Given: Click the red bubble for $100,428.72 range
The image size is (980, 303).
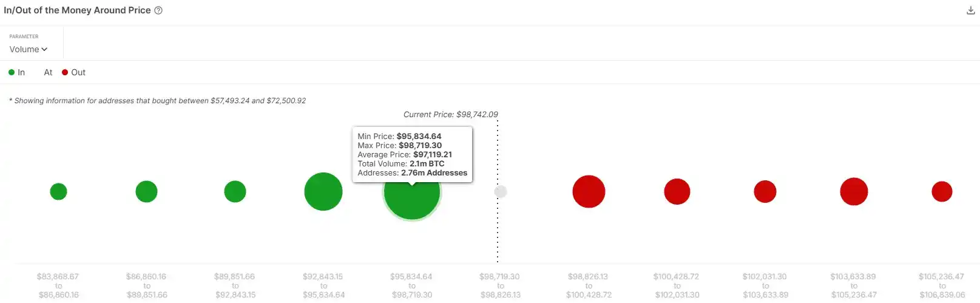Looking at the screenshot, I should (x=677, y=192).
